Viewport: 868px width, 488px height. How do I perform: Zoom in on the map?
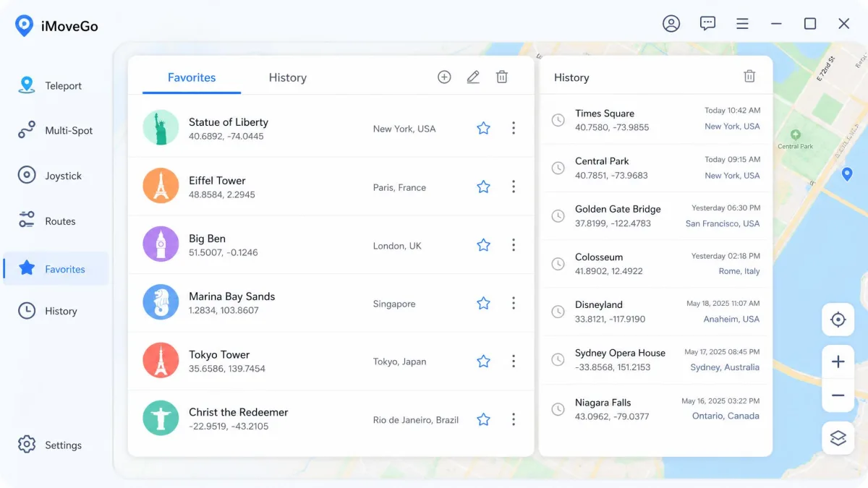pos(838,362)
